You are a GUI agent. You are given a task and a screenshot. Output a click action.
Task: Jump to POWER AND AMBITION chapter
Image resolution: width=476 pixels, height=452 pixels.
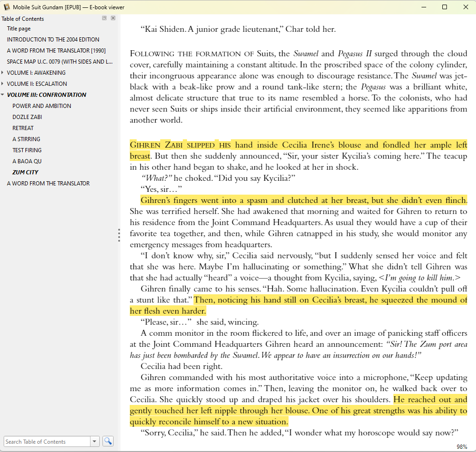42,106
